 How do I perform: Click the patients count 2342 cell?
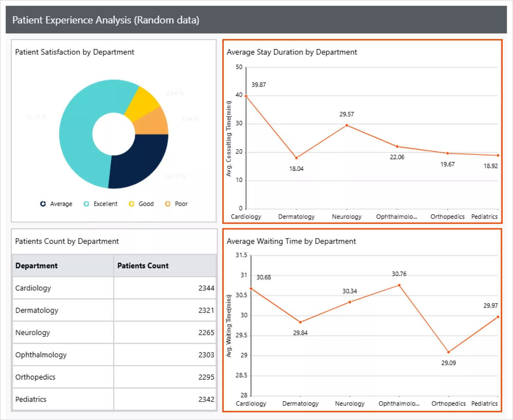(165, 399)
